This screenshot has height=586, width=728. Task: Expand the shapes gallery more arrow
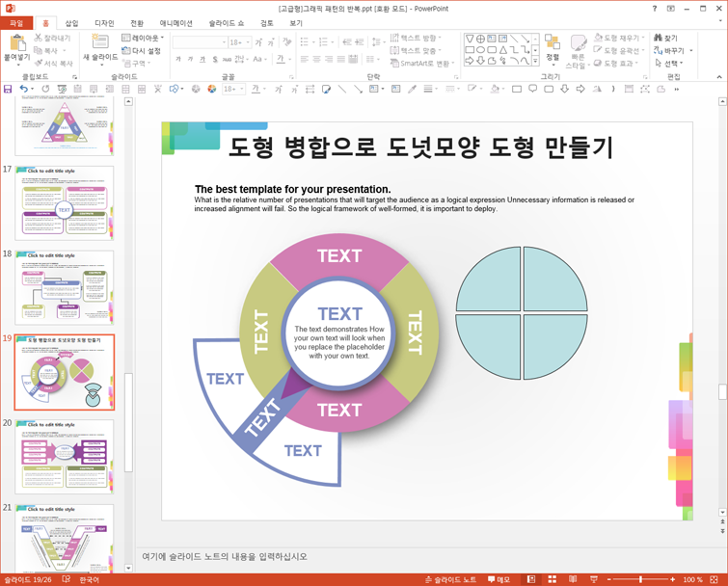(x=535, y=61)
